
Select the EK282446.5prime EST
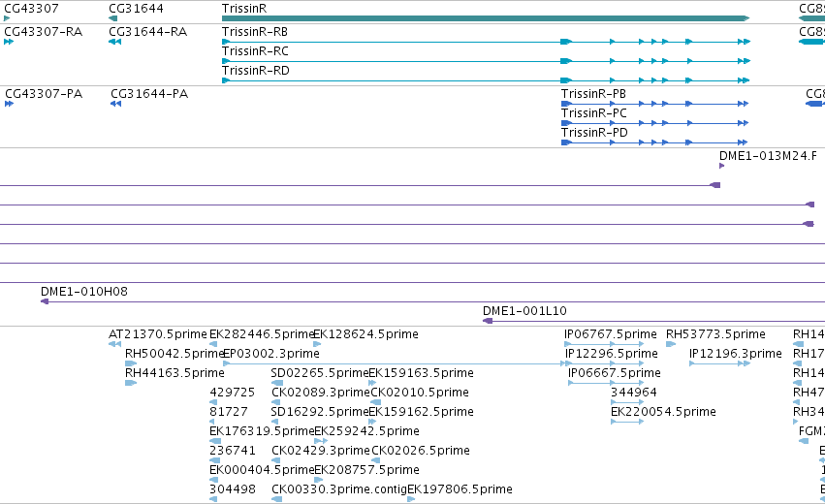tap(261, 334)
